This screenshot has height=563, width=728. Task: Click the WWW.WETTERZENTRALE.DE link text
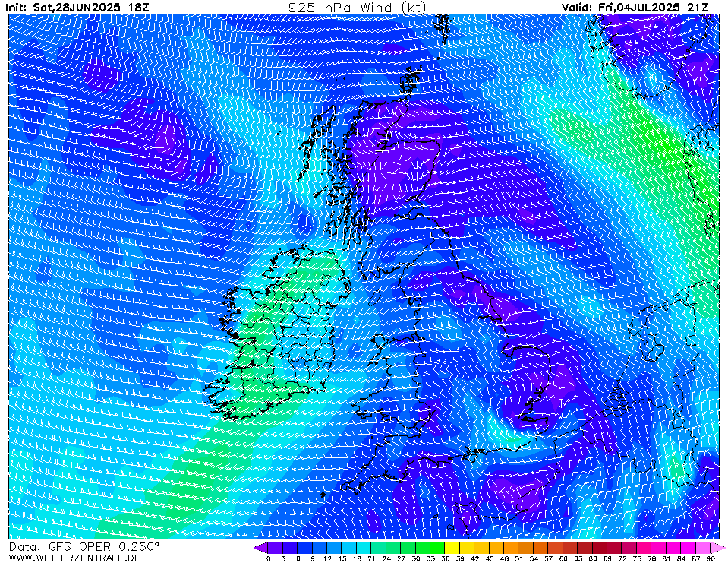coord(74,558)
